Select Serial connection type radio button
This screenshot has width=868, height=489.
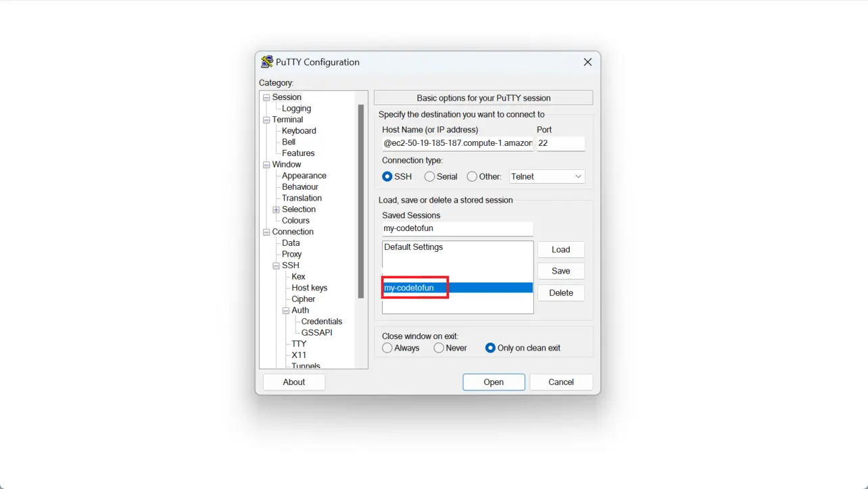pyautogui.click(x=429, y=176)
